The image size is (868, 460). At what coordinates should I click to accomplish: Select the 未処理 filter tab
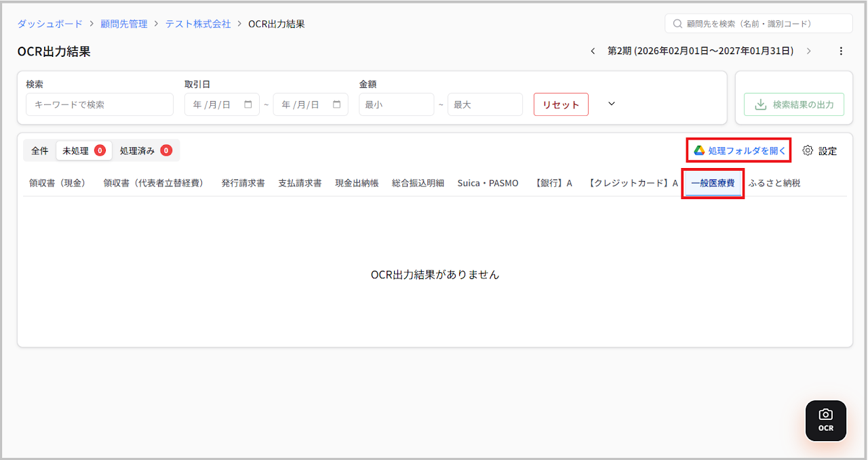click(x=83, y=150)
